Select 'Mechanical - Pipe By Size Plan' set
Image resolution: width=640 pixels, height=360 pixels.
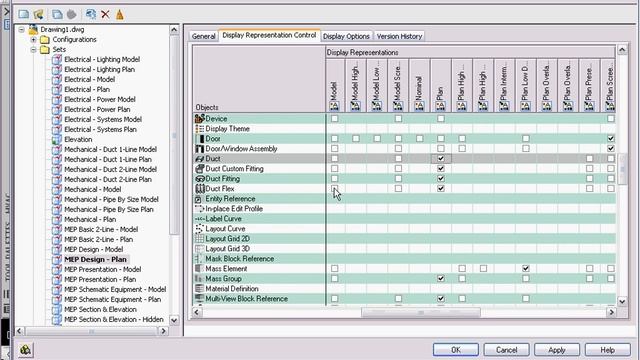tap(109, 209)
